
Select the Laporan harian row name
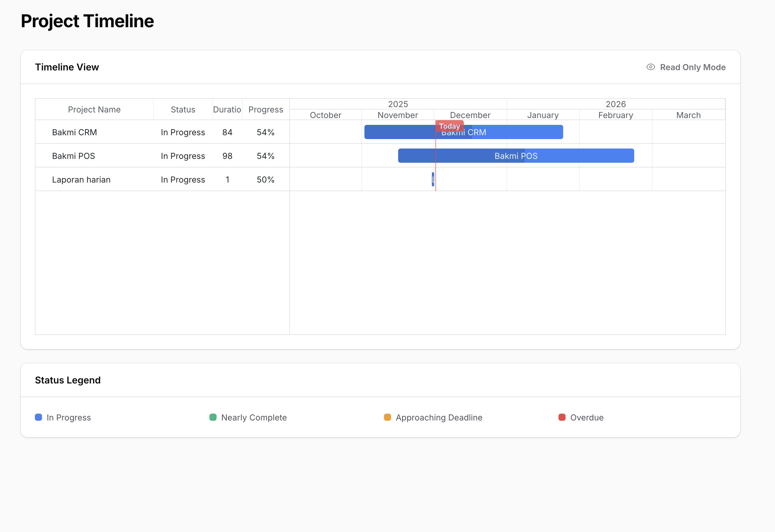click(81, 179)
